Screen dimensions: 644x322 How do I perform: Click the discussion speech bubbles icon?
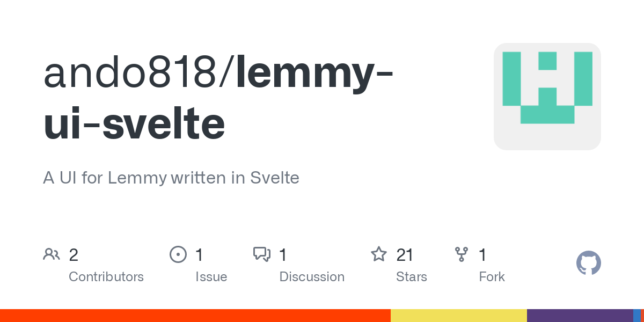coord(262,254)
